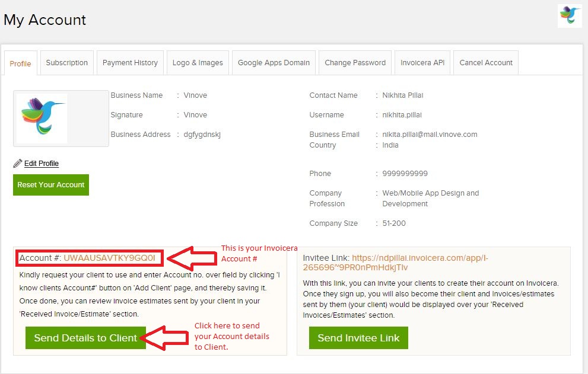Open the Profile tab

pyautogui.click(x=20, y=63)
